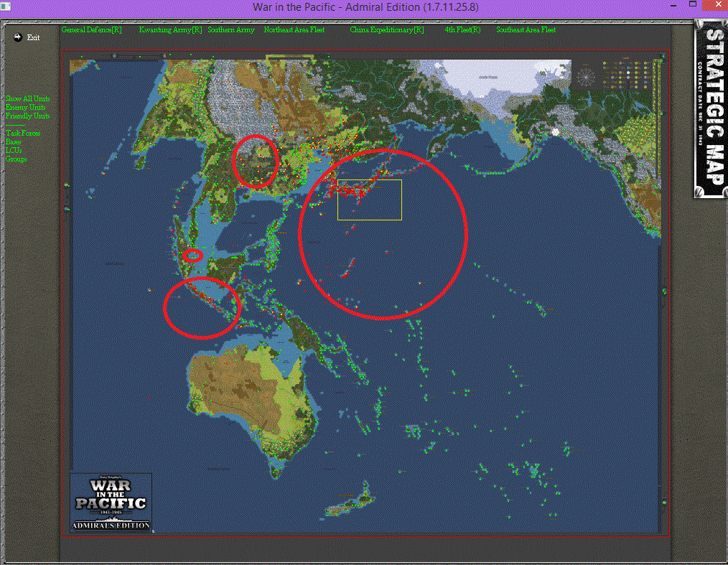Select Southeast Area Fleet command filter
The width and height of the screenshot is (728, 565).
[x=526, y=29]
